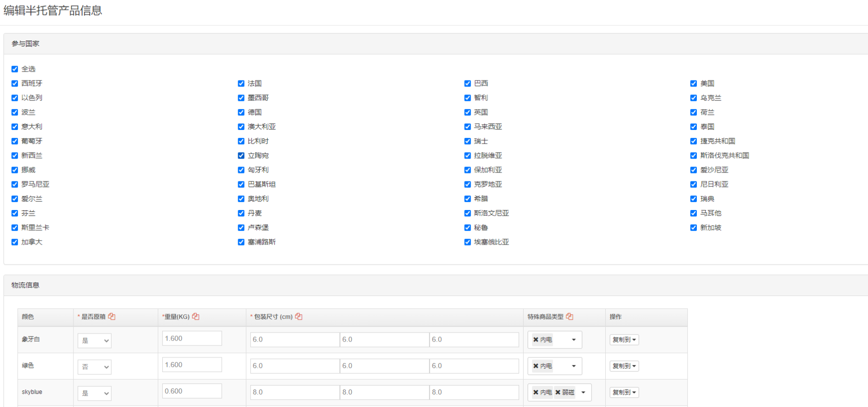
Task: Click copy icon next to 包装尺寸 (cm)
Action: tap(299, 316)
